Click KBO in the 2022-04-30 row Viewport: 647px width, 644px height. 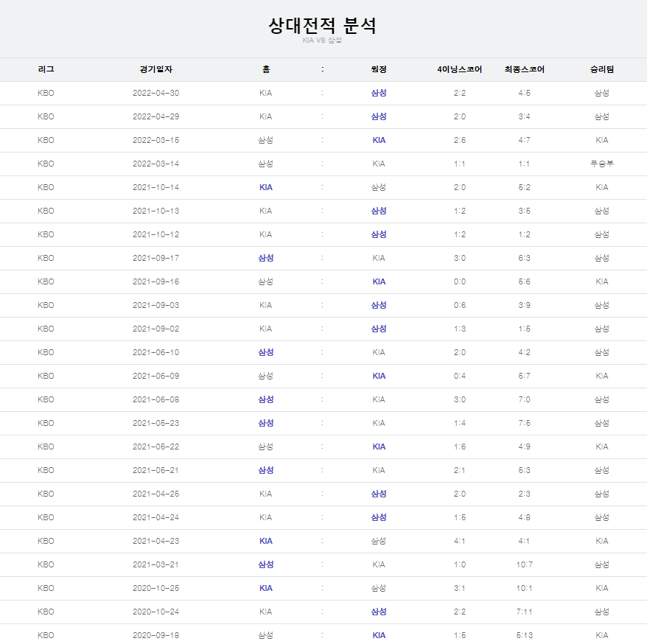click(46, 94)
